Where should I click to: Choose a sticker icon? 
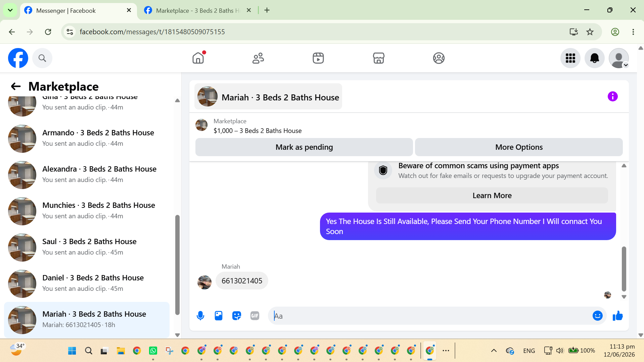[x=237, y=316]
